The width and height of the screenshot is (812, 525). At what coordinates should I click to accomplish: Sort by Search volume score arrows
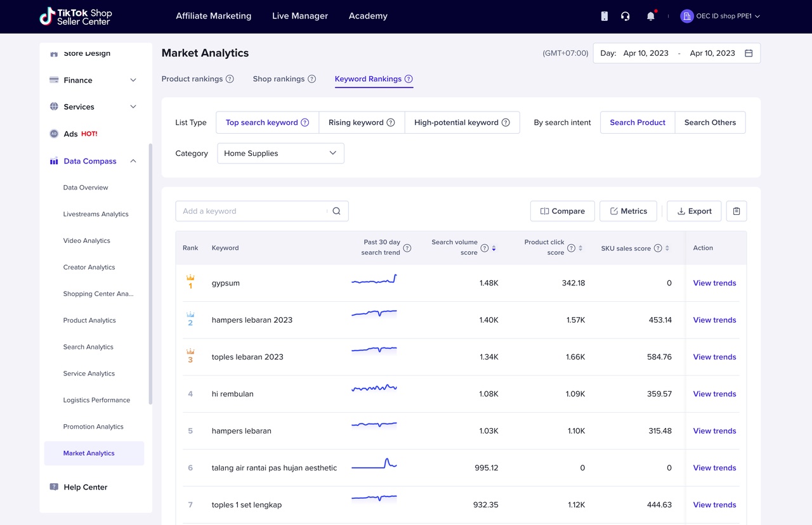tap(494, 248)
